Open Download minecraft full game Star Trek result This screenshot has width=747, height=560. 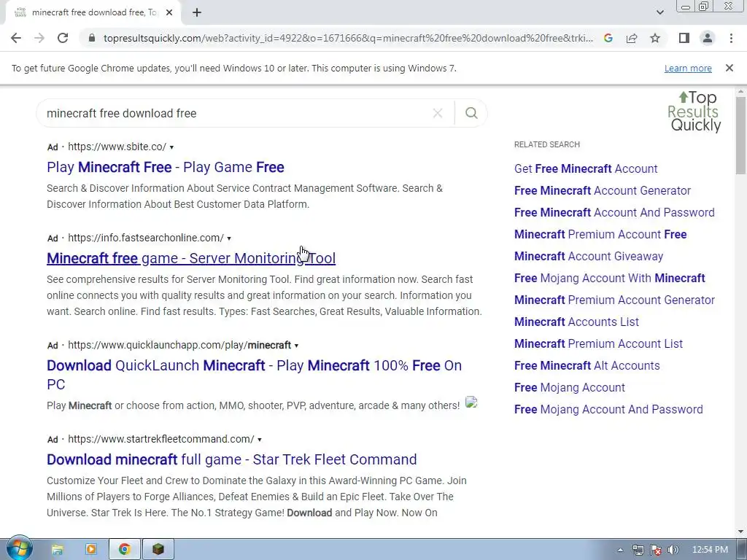[x=231, y=459]
